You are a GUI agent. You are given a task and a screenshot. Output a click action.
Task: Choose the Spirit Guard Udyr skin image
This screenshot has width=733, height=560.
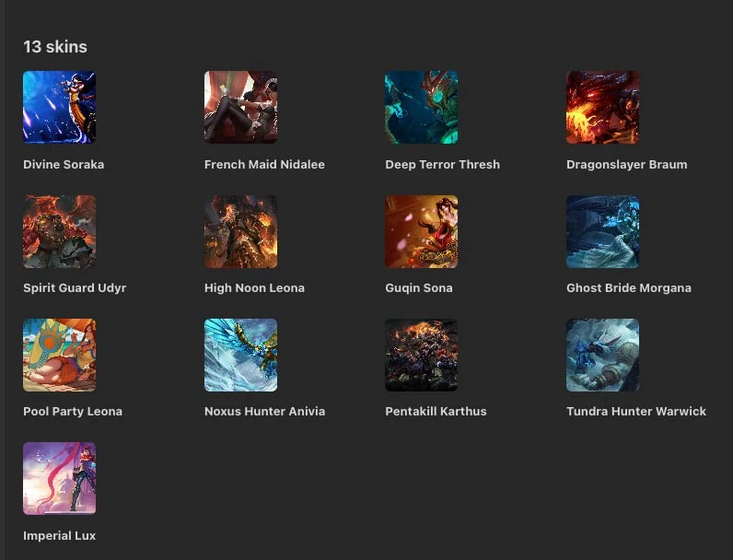click(59, 231)
